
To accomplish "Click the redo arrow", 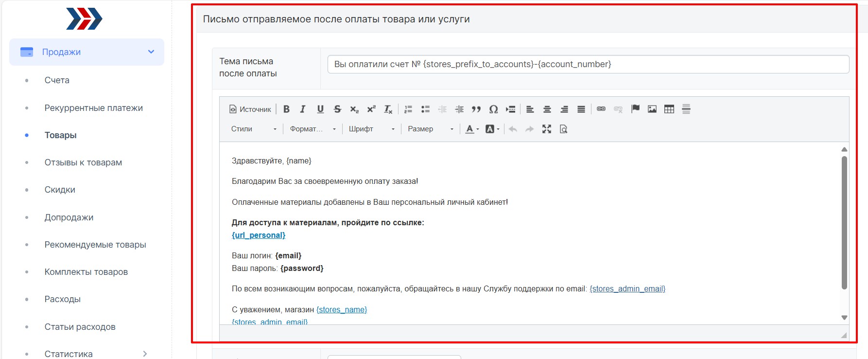I will pyautogui.click(x=530, y=129).
